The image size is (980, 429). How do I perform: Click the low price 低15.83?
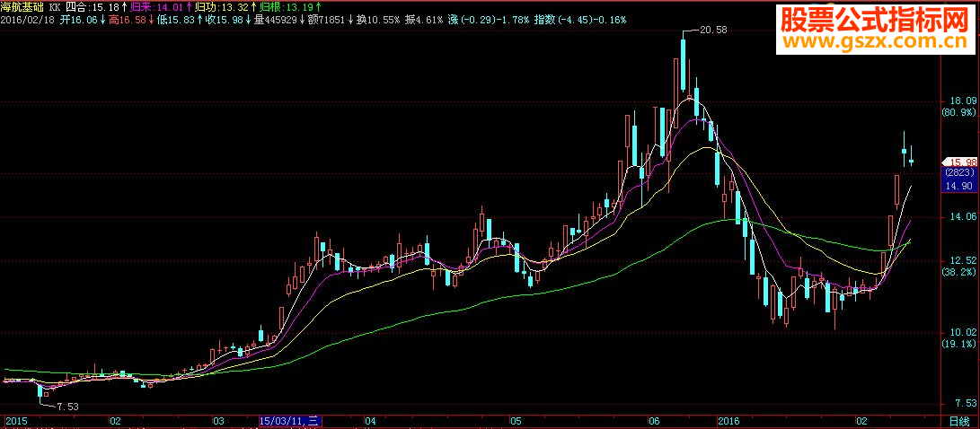click(x=176, y=20)
